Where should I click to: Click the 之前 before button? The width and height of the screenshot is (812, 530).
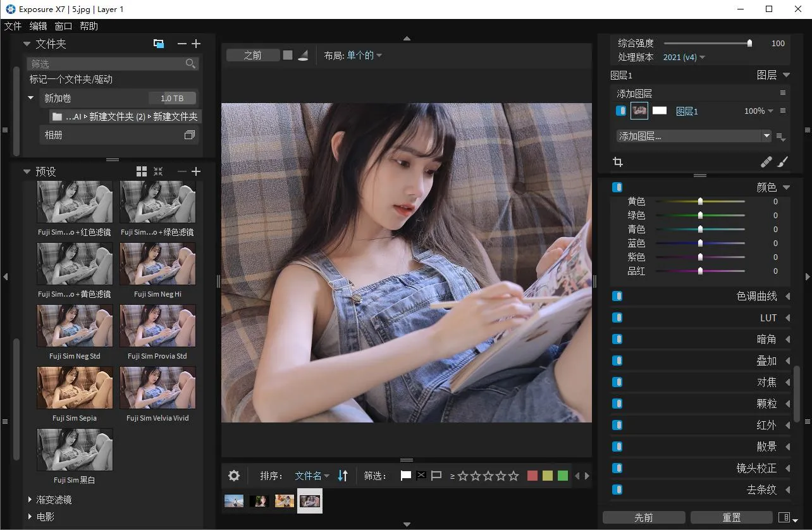252,56
